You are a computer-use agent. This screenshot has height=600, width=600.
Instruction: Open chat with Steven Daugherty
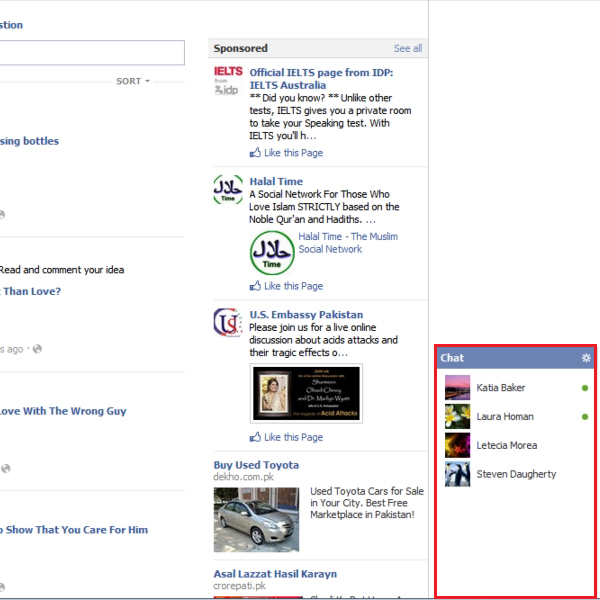point(516,474)
